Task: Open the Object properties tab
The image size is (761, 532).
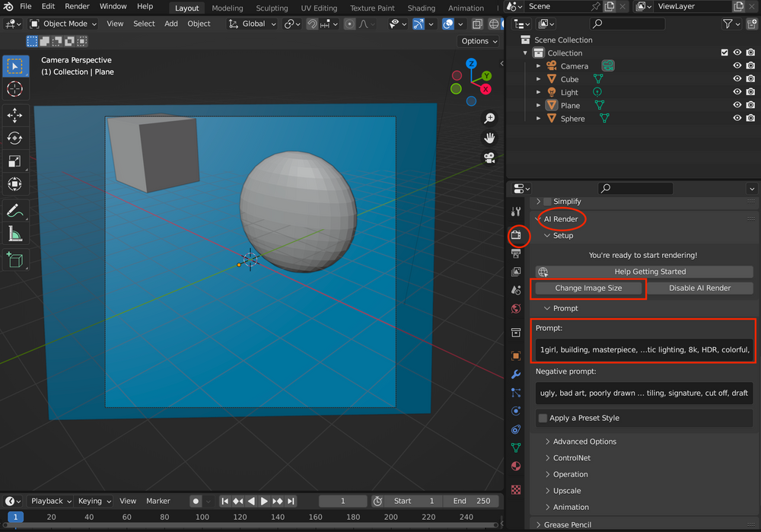Action: click(x=516, y=355)
